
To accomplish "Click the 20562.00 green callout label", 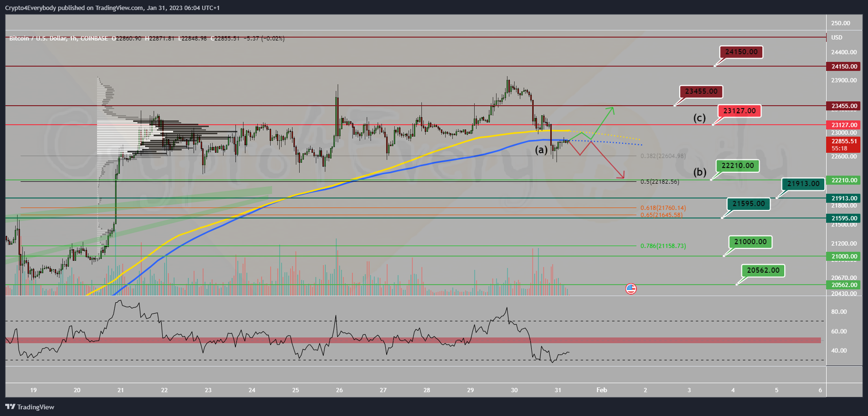I will [763, 270].
